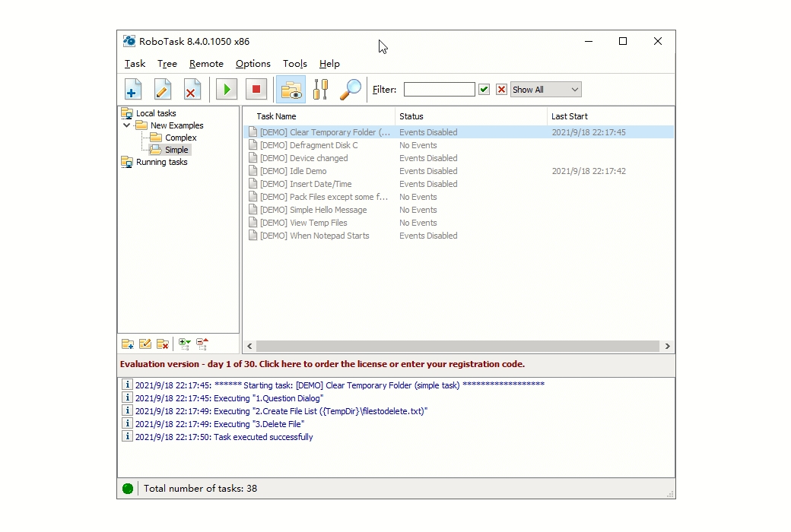Click the rename folder icon with pencil
The height and width of the screenshot is (532, 791).
145,344
